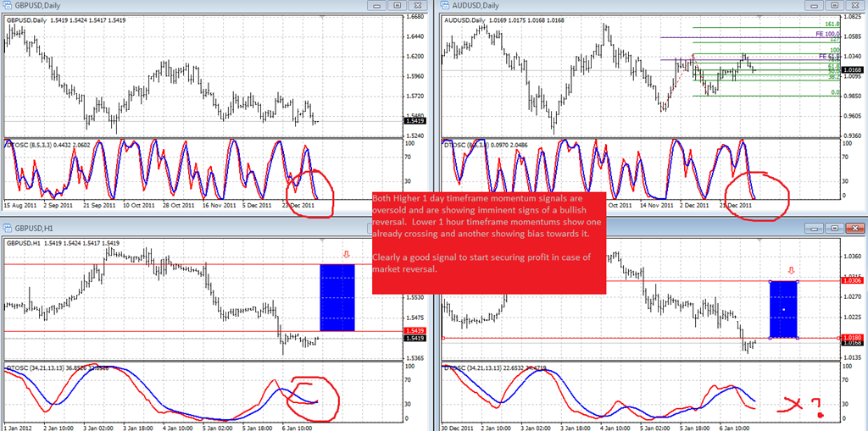Select the FE 100.0 Fibonacci expansion label
This screenshot has width=868, height=431.
point(827,35)
